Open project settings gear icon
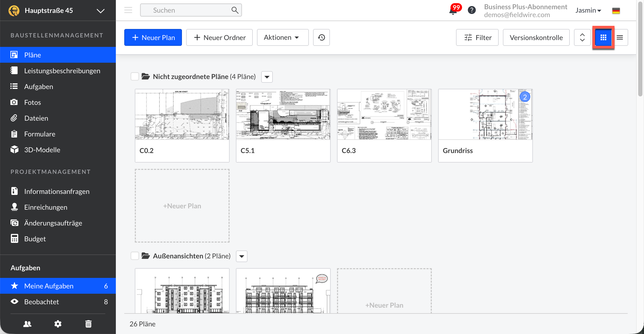The height and width of the screenshot is (334, 644). 58,324
